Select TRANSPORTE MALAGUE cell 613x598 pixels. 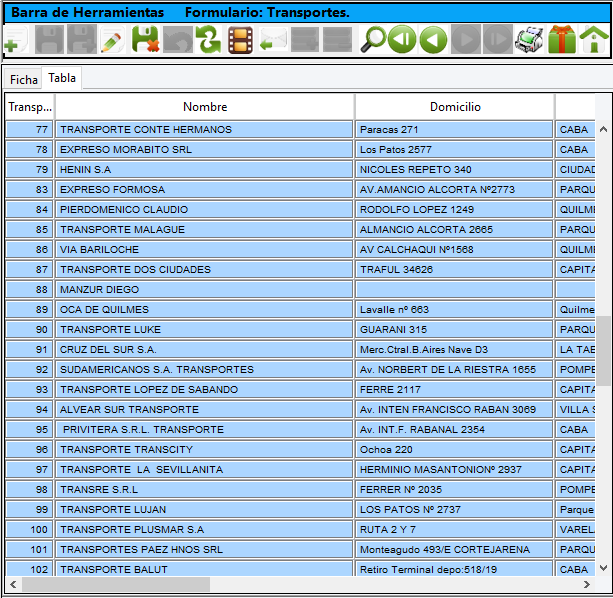(x=204, y=229)
